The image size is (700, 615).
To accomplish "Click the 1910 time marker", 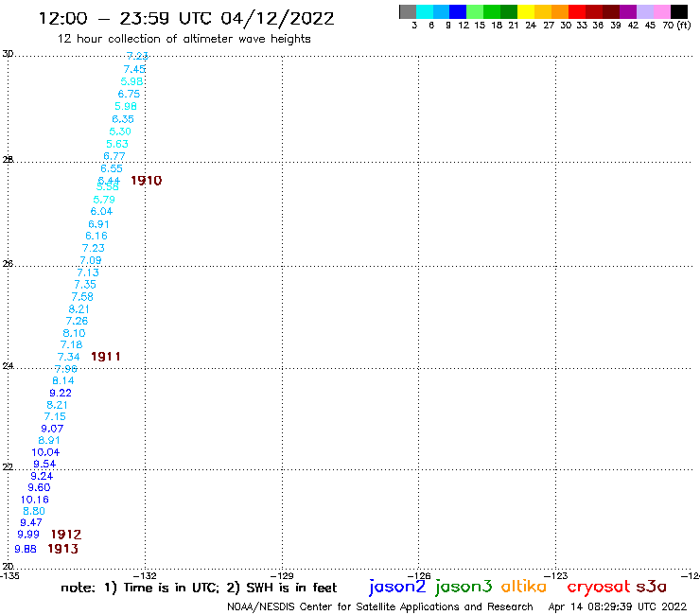I will pyautogui.click(x=147, y=181).
